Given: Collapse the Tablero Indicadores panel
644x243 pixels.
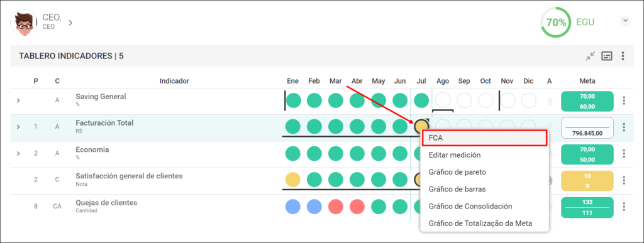Looking at the screenshot, I should [591, 56].
